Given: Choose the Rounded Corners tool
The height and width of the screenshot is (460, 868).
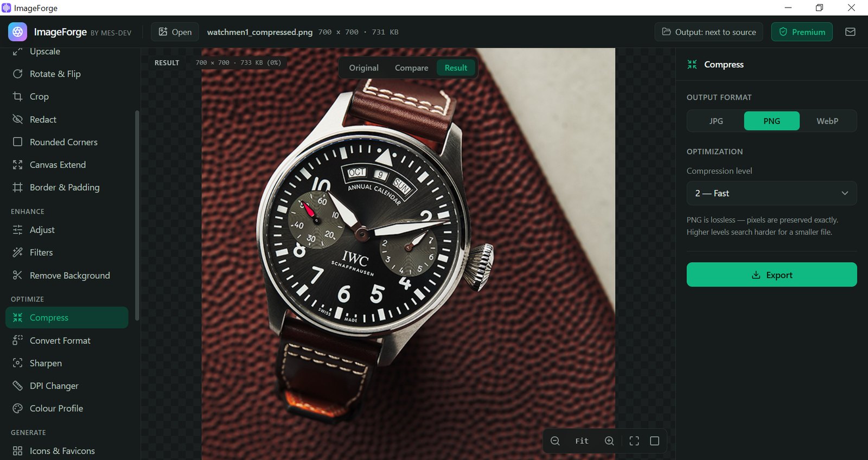Looking at the screenshot, I should click(x=67, y=142).
